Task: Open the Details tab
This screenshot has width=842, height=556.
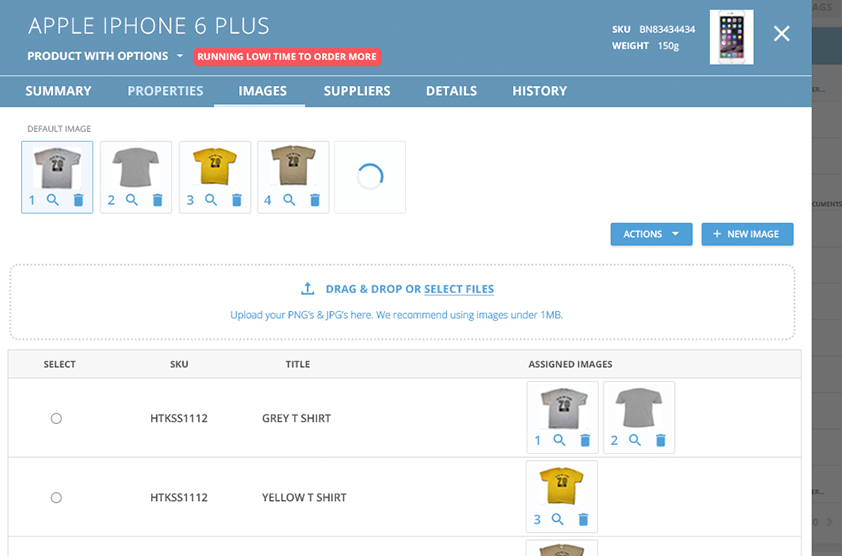Action: pyautogui.click(x=452, y=91)
